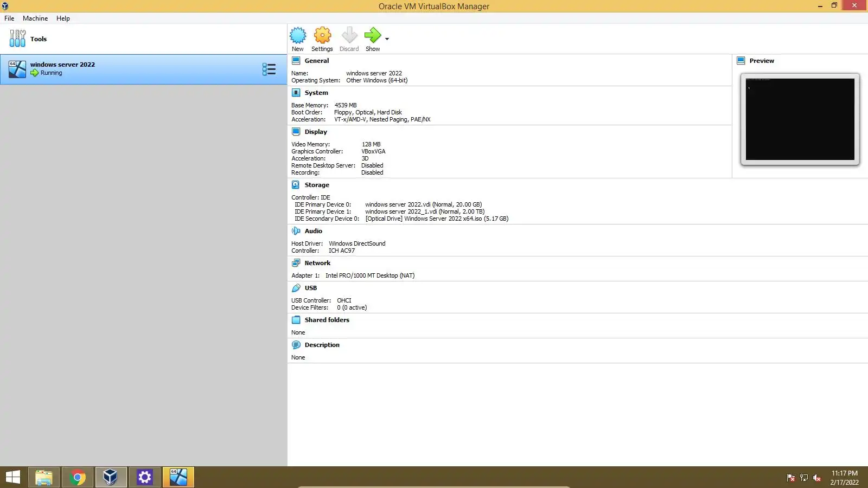Open Settings via the orange gear icon
Viewport: 868px width, 488px height.
322,35
